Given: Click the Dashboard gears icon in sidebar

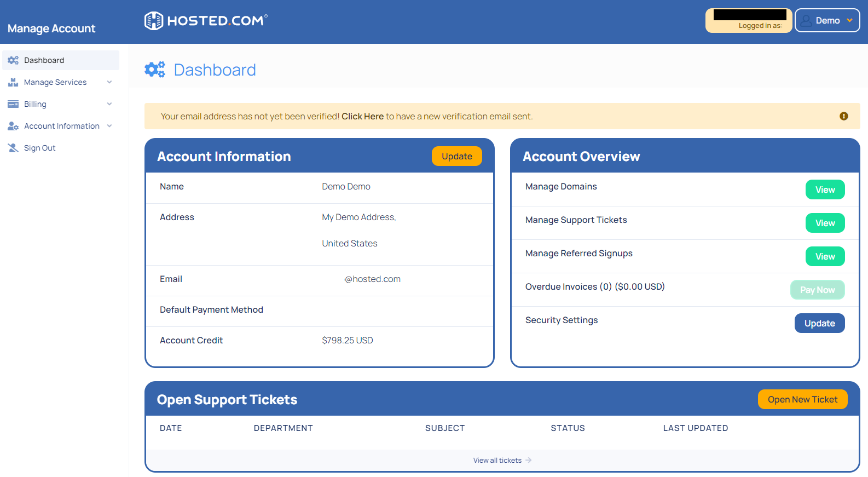Looking at the screenshot, I should (13, 60).
